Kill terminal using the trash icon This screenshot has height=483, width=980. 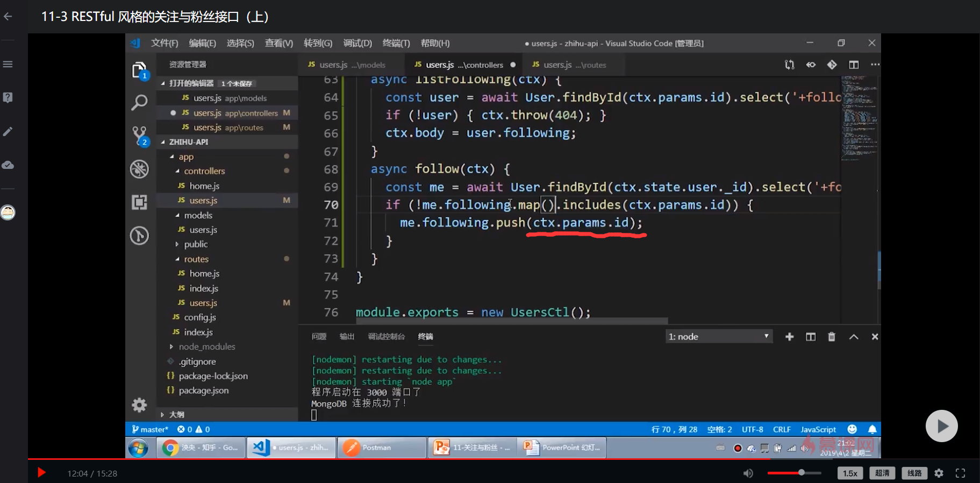click(x=832, y=337)
